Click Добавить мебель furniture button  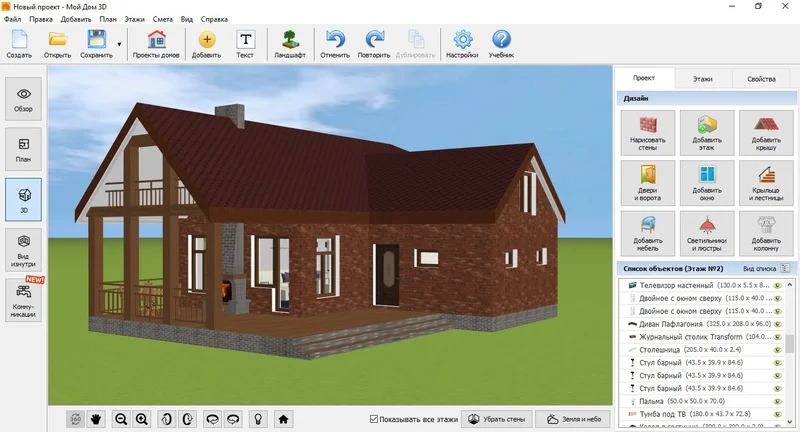point(648,234)
